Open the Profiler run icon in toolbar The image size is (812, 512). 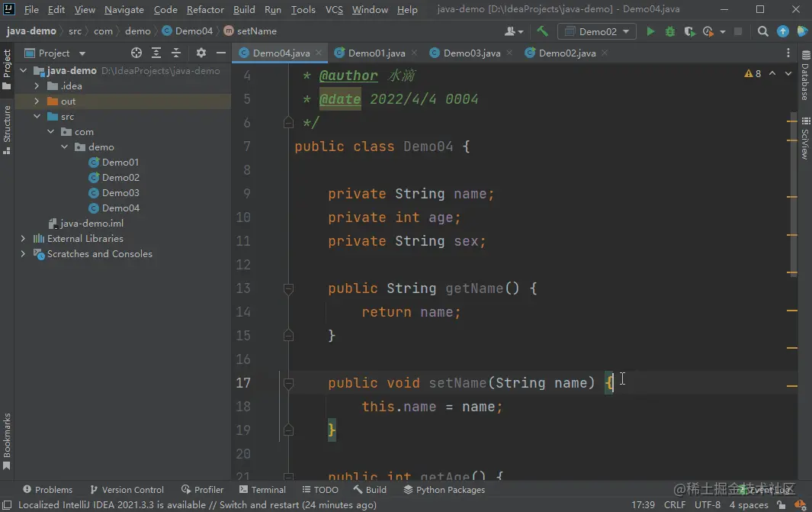708,31
